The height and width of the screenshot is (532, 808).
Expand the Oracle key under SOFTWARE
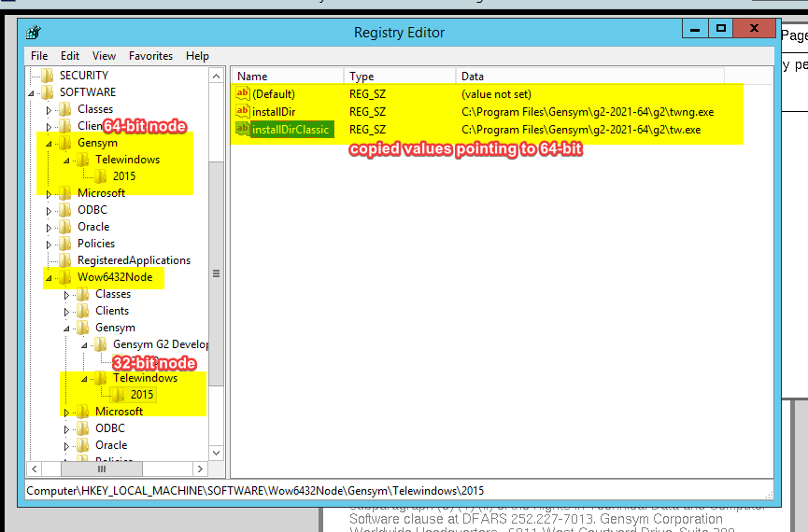[49, 228]
